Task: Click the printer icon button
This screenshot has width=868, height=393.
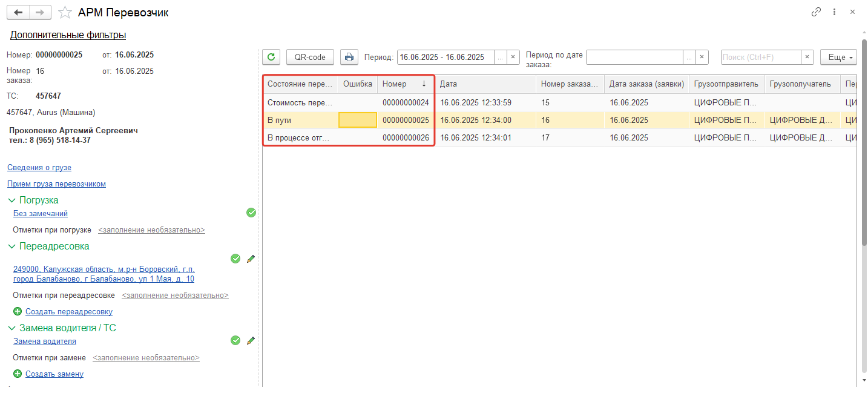Action: click(x=349, y=57)
